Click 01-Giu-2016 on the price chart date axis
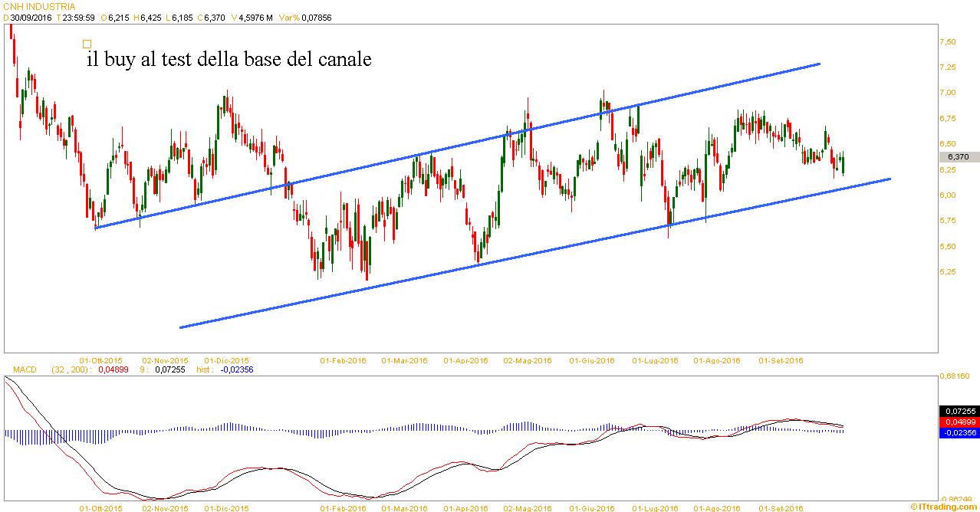 tap(591, 360)
